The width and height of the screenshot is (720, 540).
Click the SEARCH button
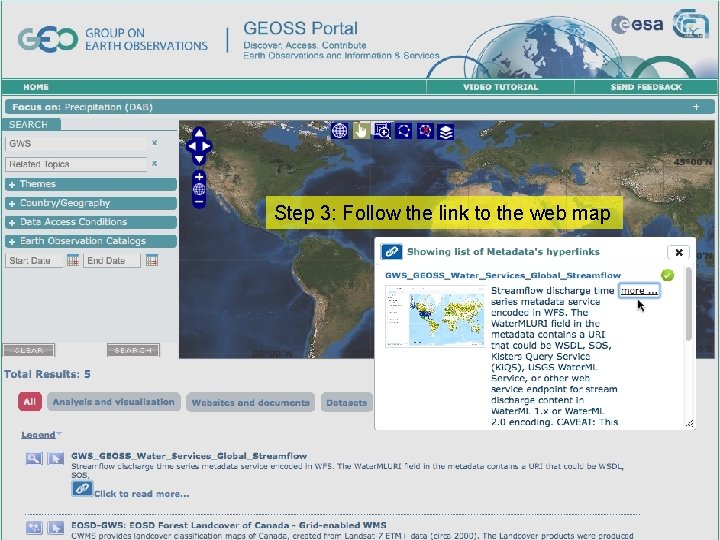pos(133,350)
